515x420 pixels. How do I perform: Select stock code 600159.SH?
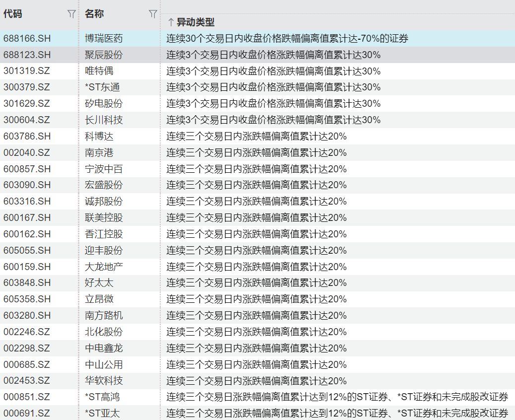click(x=27, y=267)
